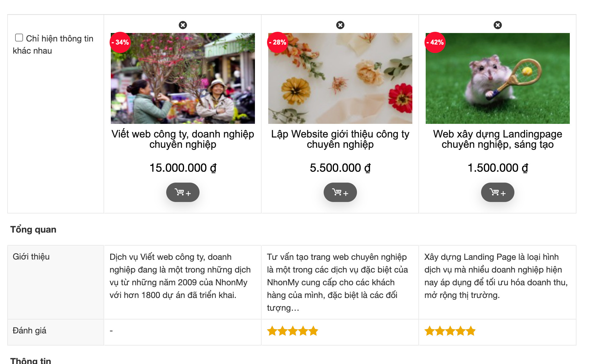Click the -42% discount badge
Viewport: 591px width, 364px height.
tap(435, 42)
